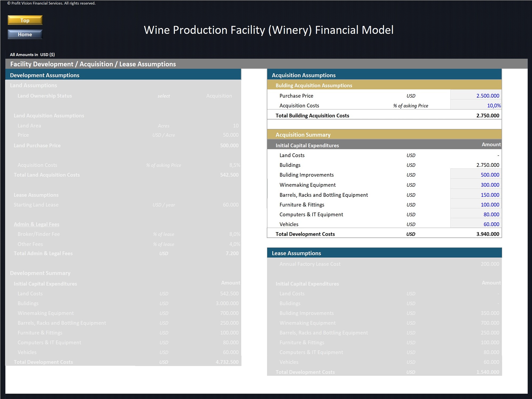This screenshot has height=399, width=532.
Task: Open the Land Ownership Status dropdown showing Acquisition
Action: (x=219, y=96)
